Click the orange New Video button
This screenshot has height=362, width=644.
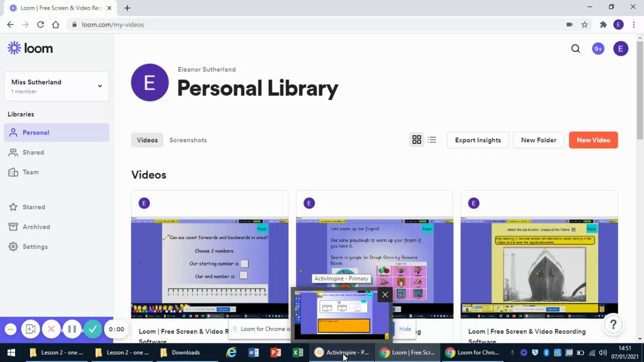tap(593, 140)
